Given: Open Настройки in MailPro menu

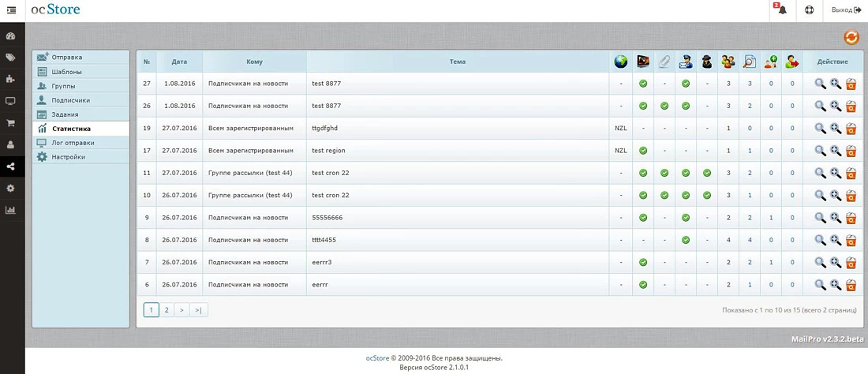Looking at the screenshot, I should [80, 157].
